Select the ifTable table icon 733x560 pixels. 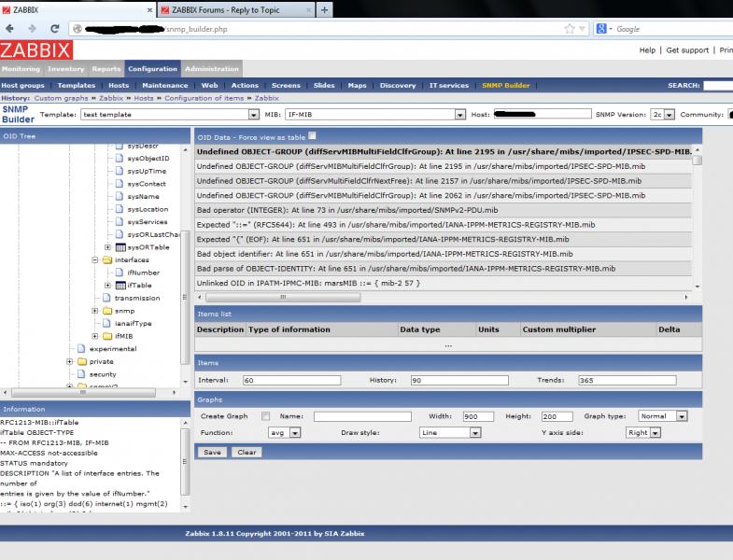tap(120, 285)
